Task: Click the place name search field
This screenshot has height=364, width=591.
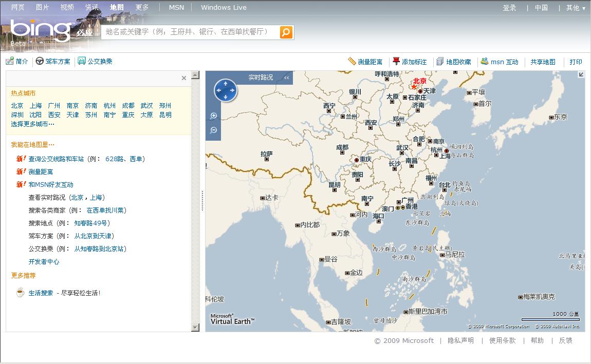Action: tap(190, 32)
